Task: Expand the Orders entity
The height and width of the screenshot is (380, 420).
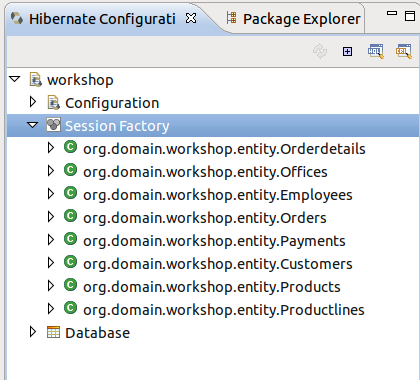Action: [x=51, y=217]
